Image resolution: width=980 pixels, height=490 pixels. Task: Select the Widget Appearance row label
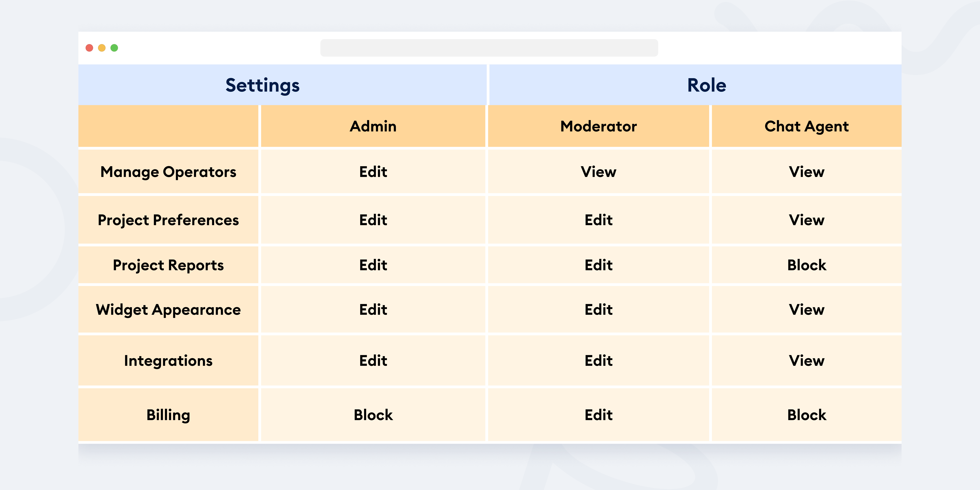pos(168,310)
